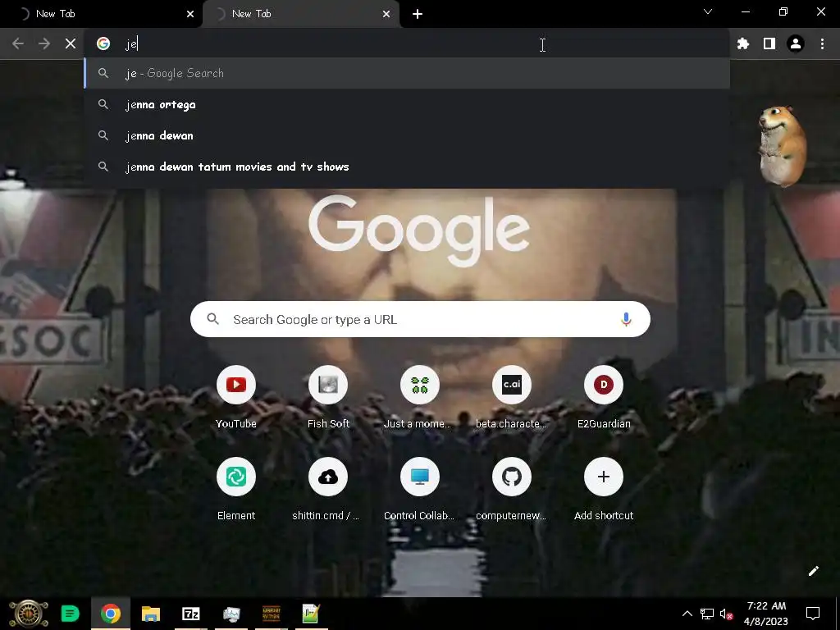Toggle the side panel icon

(769, 43)
